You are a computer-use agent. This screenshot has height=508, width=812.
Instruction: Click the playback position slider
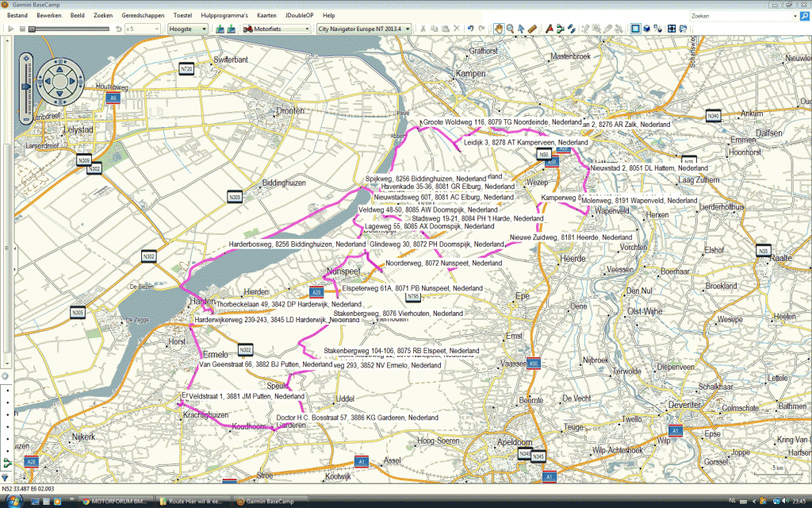coord(70,29)
